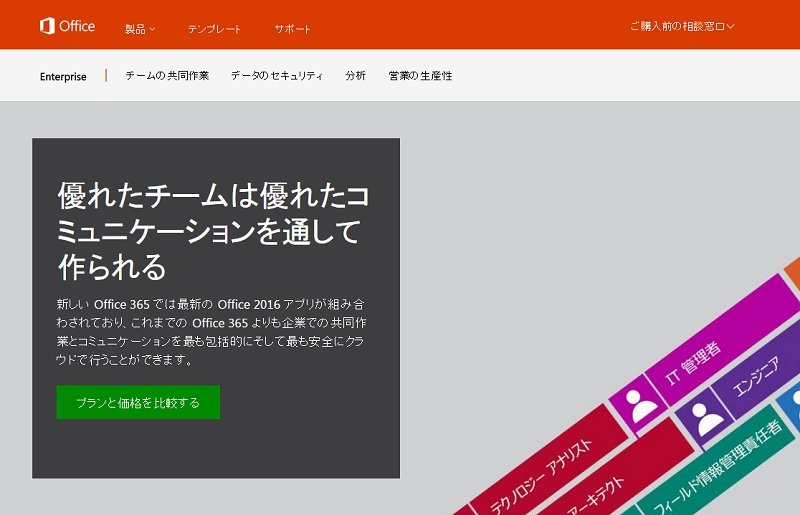Go to the サポート menu item
The height and width of the screenshot is (515, 800).
click(x=292, y=29)
